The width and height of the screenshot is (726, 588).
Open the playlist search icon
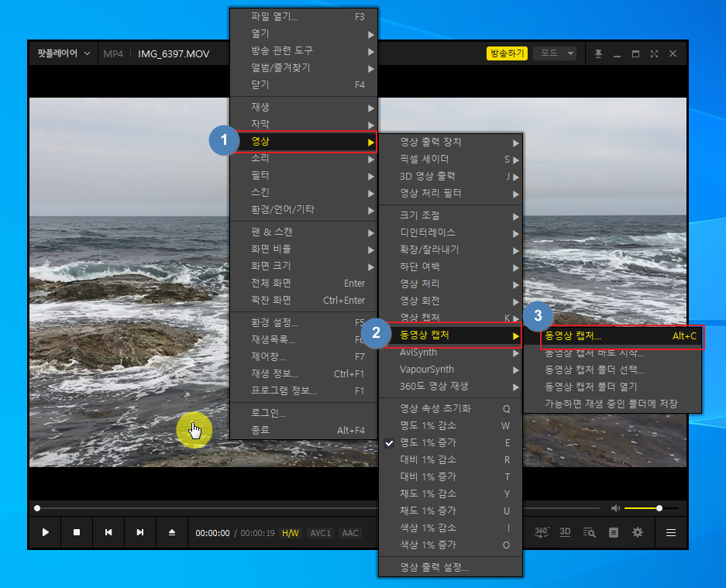(589, 532)
